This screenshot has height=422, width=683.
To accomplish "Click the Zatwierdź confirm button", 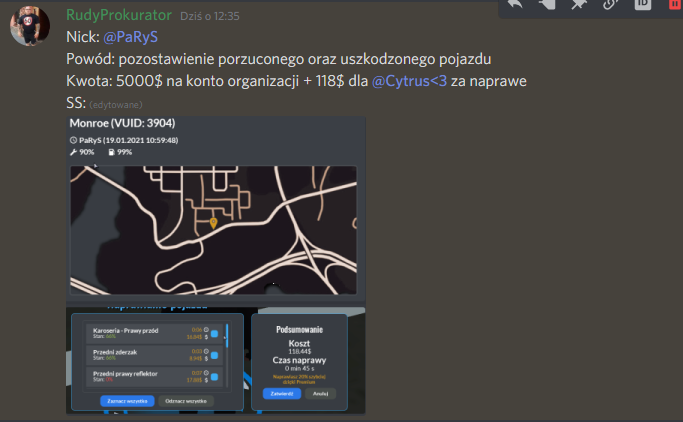I will [x=282, y=394].
